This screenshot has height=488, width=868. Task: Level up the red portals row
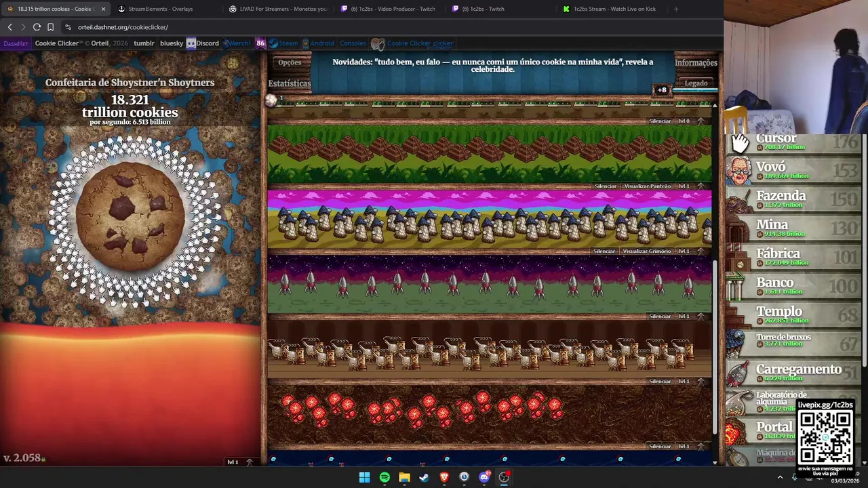692,447
